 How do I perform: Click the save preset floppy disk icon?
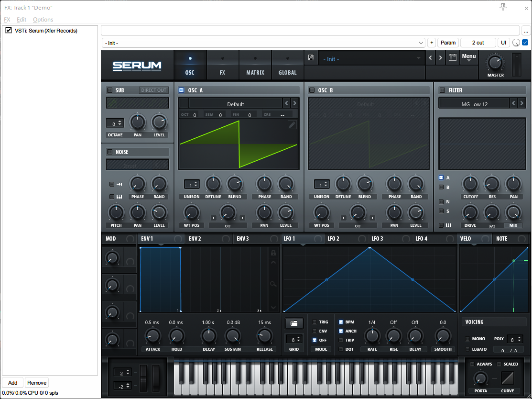(311, 57)
